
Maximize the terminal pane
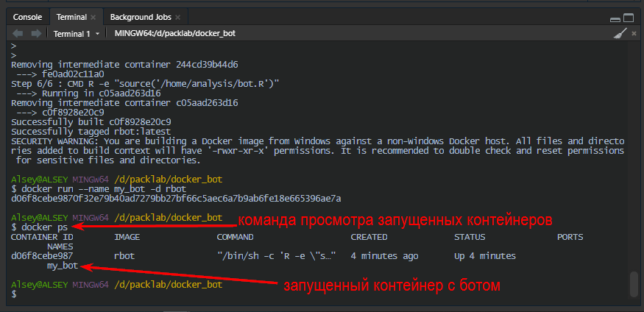pos(629,16)
